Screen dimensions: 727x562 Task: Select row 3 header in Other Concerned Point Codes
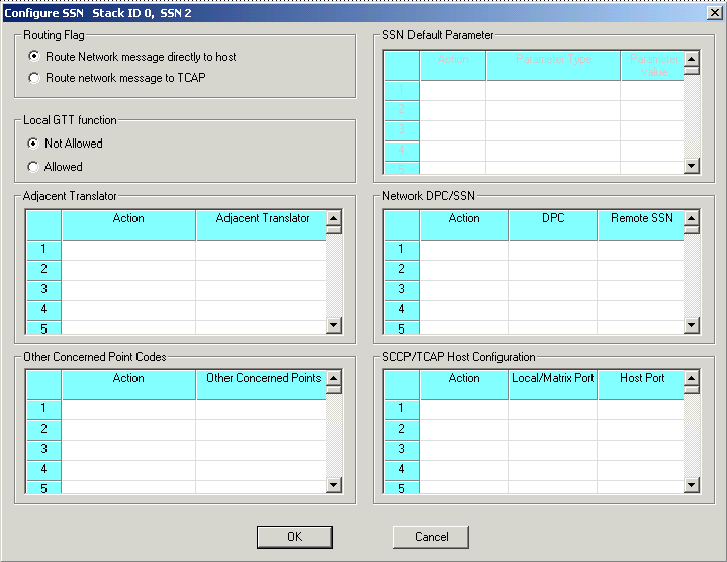pos(43,448)
